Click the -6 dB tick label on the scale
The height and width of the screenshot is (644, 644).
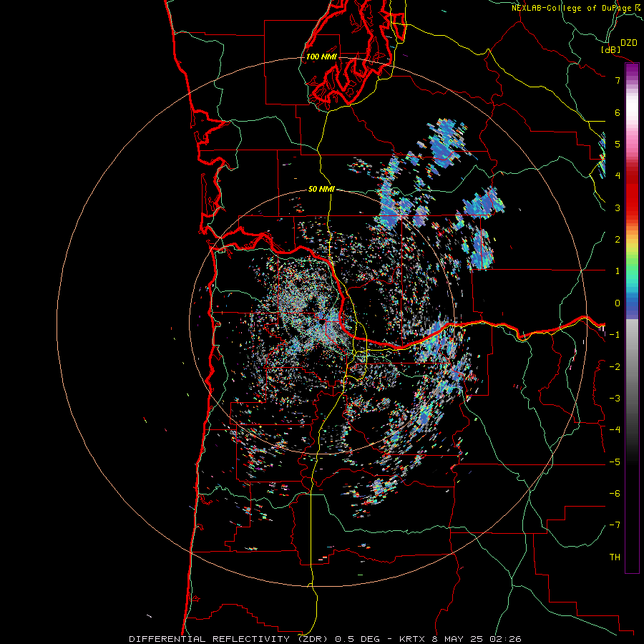tap(615, 494)
